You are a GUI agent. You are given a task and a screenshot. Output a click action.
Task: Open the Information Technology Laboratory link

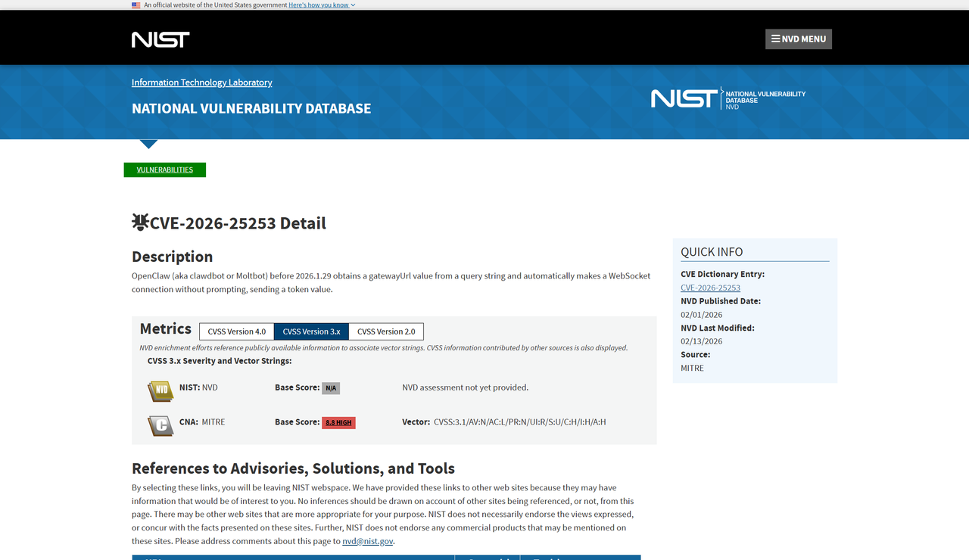[x=201, y=82]
